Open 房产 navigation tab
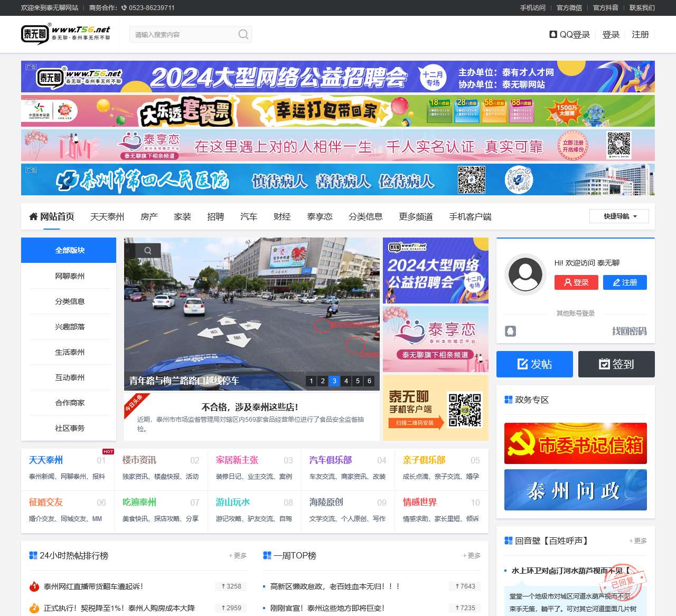Screen dimensions: 676x616 pos(149,216)
